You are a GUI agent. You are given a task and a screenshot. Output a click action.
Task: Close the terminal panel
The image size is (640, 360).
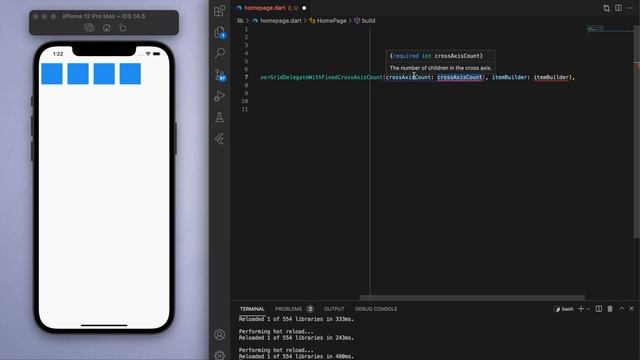point(631,309)
